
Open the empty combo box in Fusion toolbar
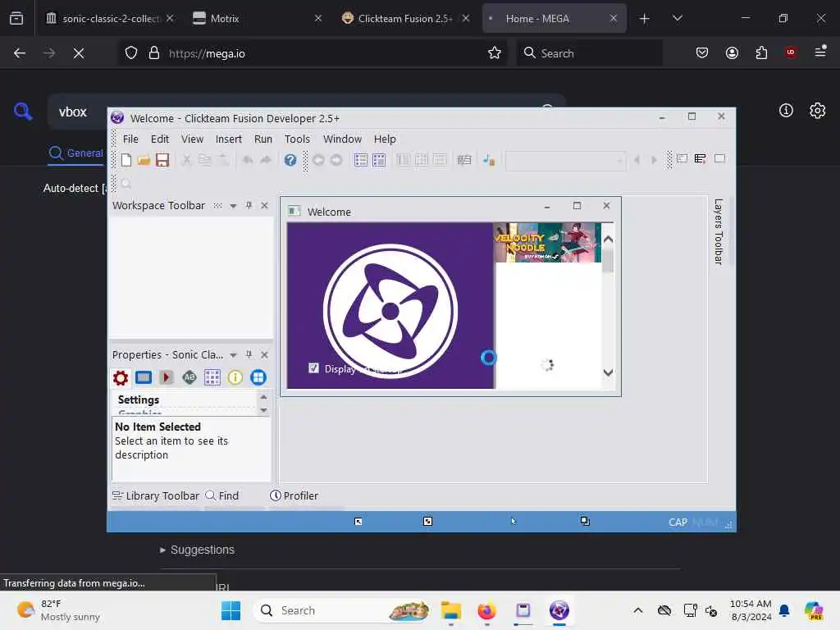[566, 160]
